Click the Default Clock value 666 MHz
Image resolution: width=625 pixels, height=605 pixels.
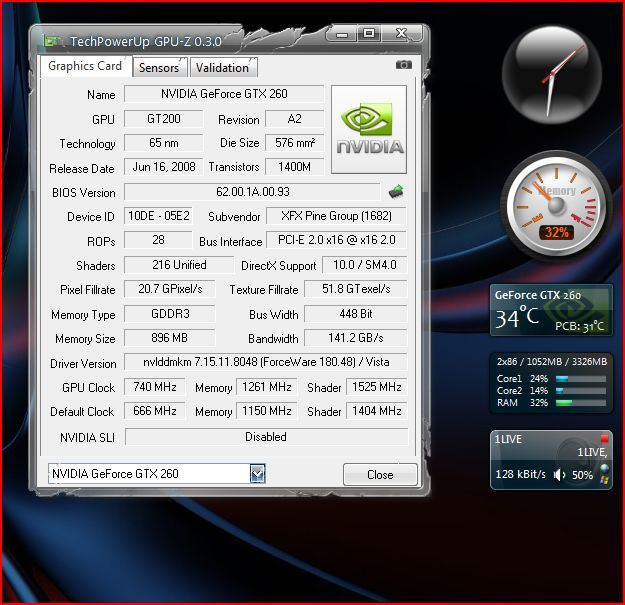(155, 411)
